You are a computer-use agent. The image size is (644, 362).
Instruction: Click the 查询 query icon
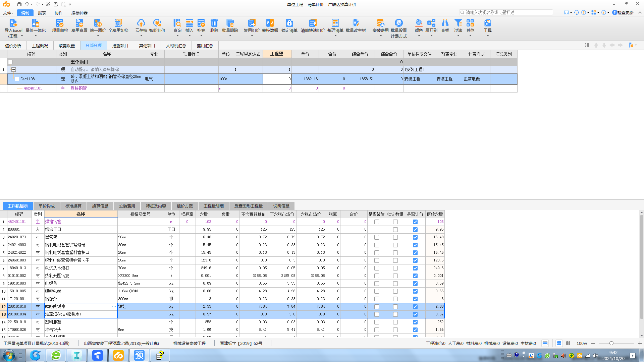pos(177,23)
